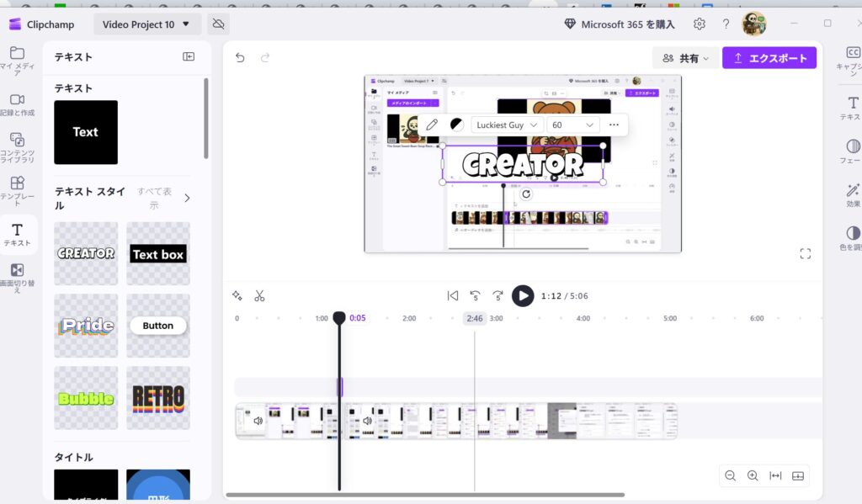Open the font size 60 dropdown
862x504 pixels.
[x=573, y=125]
